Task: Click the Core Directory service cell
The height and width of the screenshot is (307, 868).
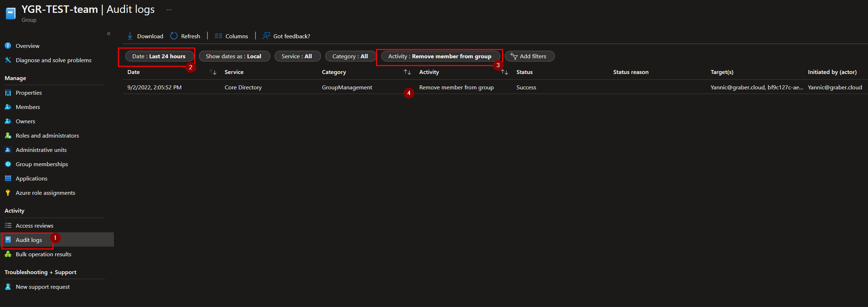Action: click(x=243, y=87)
